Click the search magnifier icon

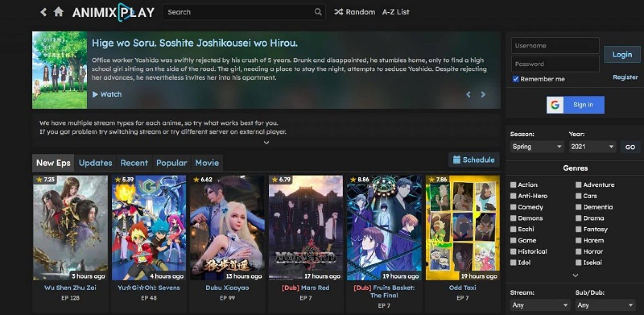coord(318,12)
